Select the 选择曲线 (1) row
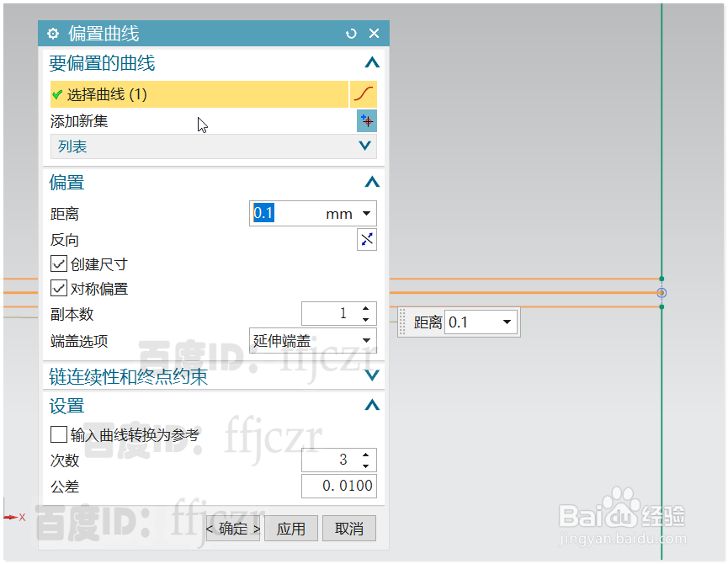728x564 pixels. (199, 94)
